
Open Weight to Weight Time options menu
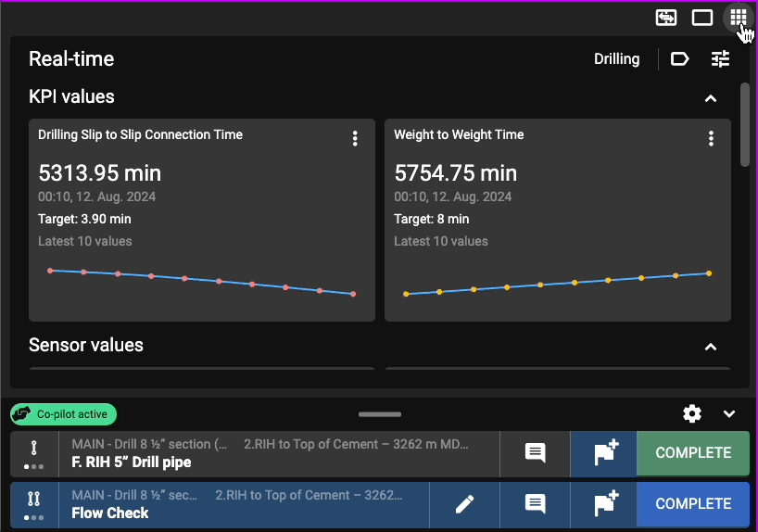711,139
